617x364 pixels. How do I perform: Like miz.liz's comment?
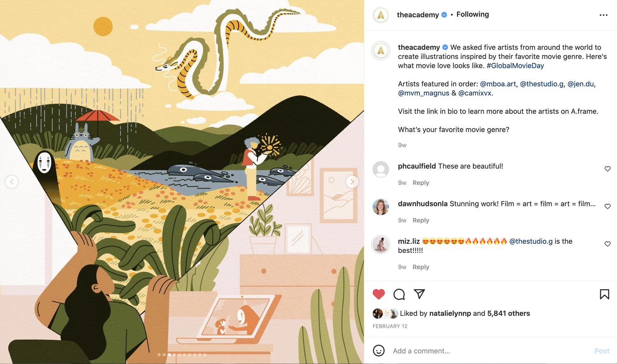tap(608, 244)
